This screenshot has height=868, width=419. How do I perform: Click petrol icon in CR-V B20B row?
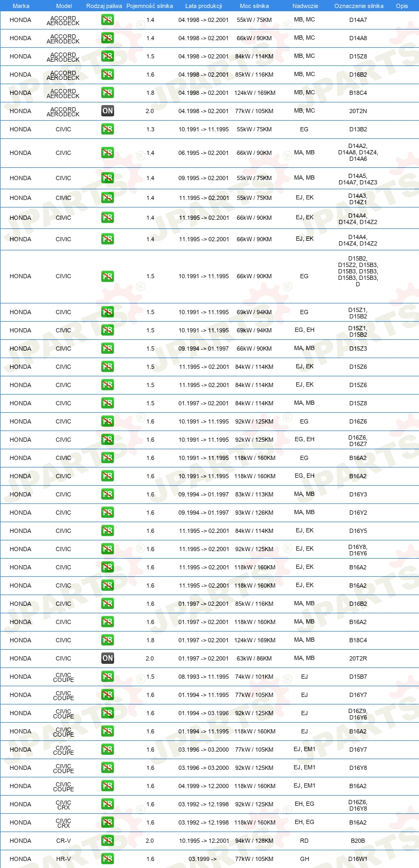(x=108, y=841)
